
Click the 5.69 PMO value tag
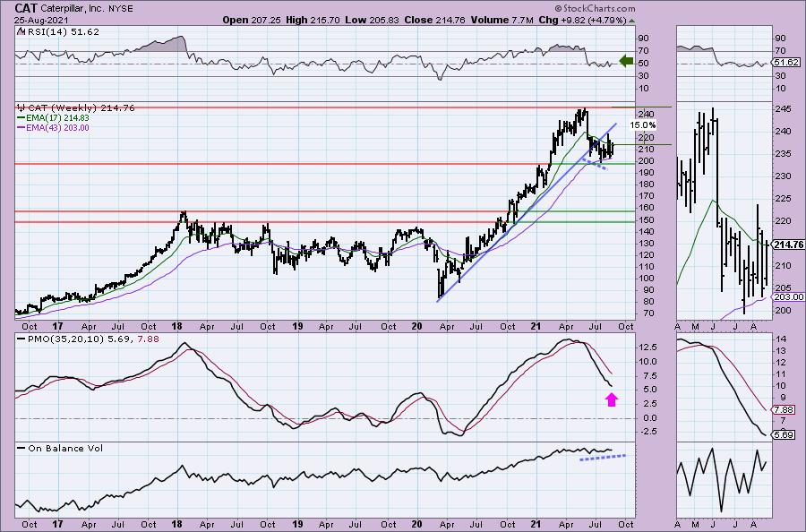tap(784, 435)
